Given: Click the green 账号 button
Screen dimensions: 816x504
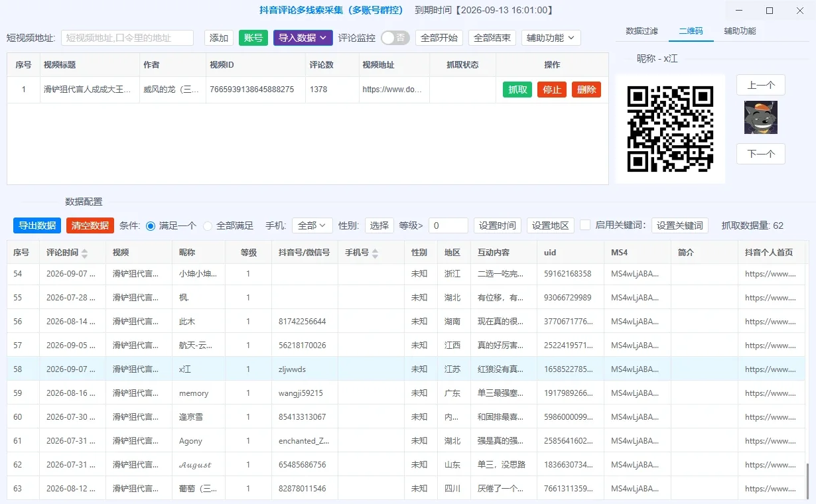Looking at the screenshot, I should (253, 38).
